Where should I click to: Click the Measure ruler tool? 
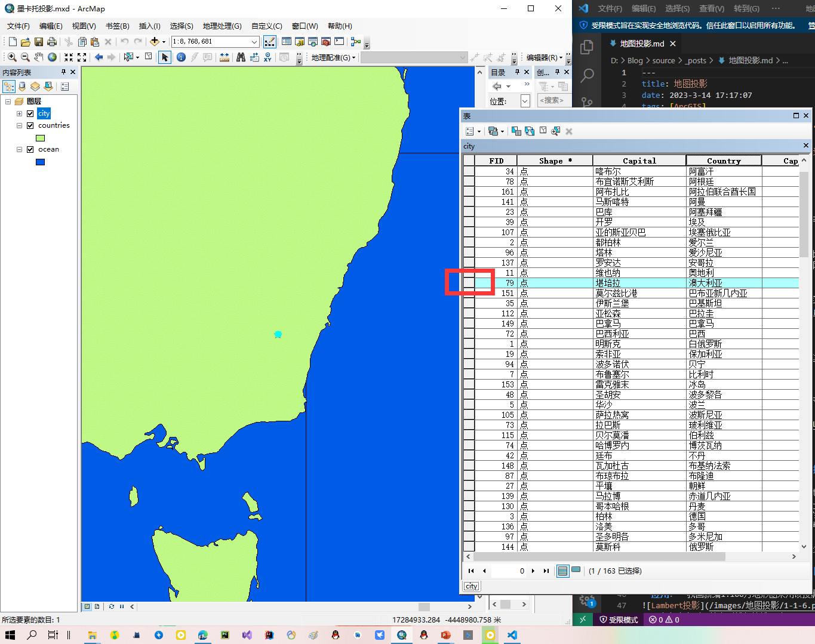[x=224, y=57]
